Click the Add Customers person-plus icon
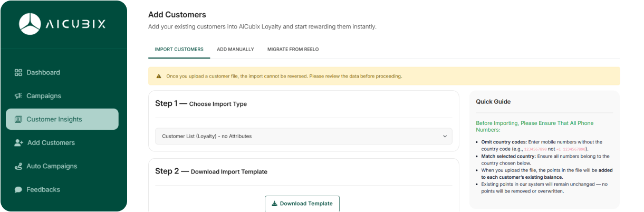Image resolution: width=644 pixels, height=212 pixels. tap(18, 143)
